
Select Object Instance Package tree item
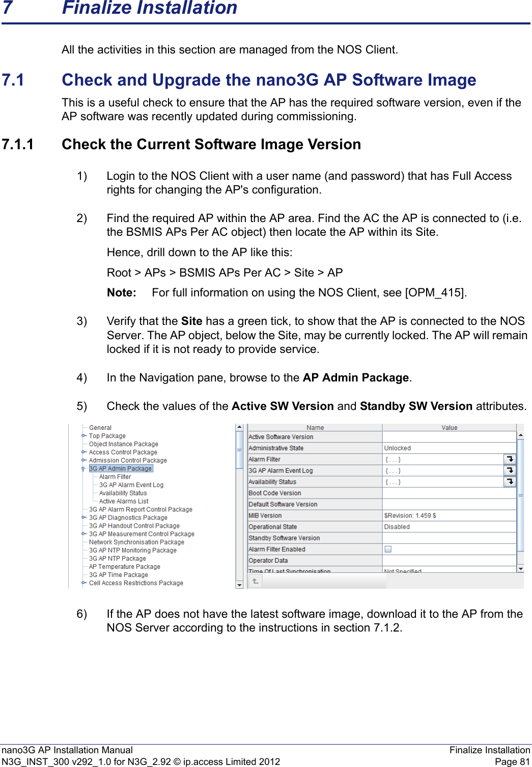pyautogui.click(x=124, y=444)
